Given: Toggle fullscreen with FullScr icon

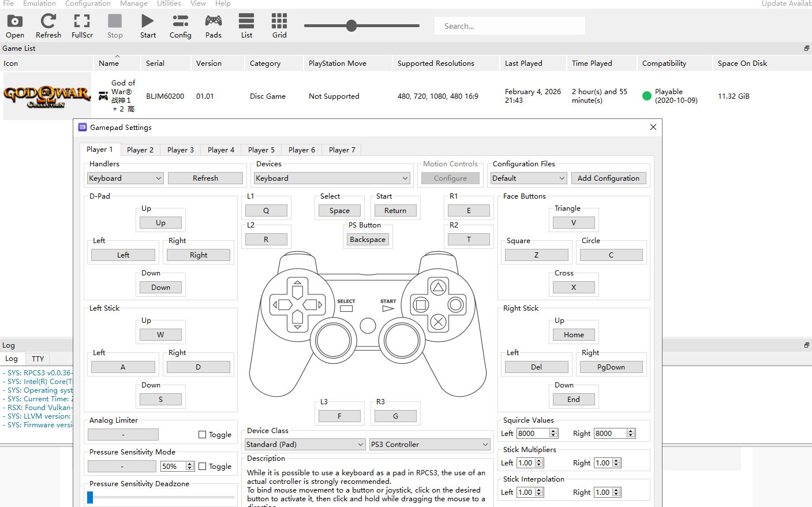Looking at the screenshot, I should tap(82, 27).
